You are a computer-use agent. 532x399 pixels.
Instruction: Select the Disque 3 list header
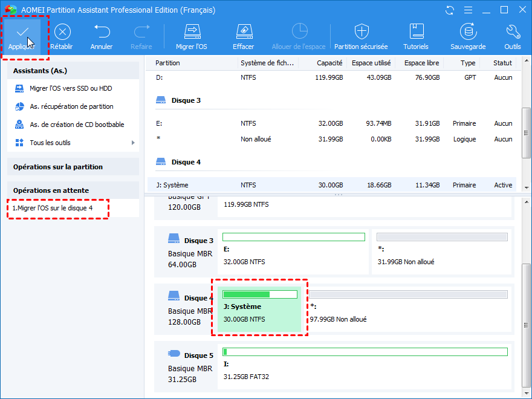186,100
